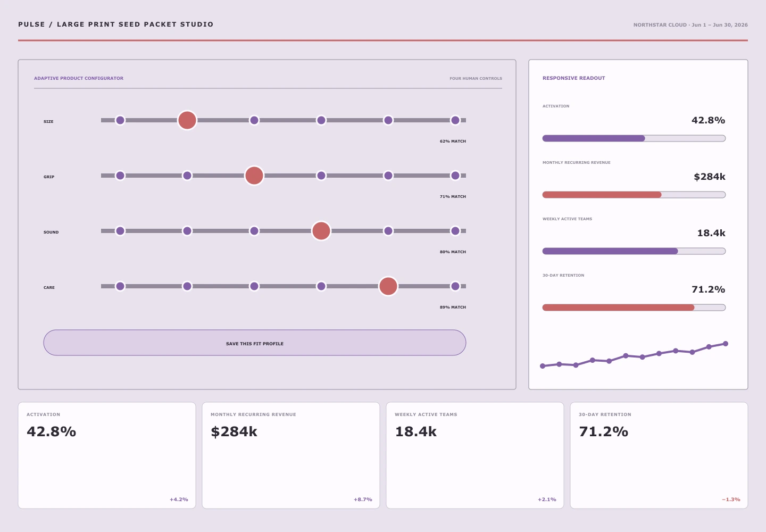
Task: Click the red SIZE slider handle
Action: (x=187, y=120)
